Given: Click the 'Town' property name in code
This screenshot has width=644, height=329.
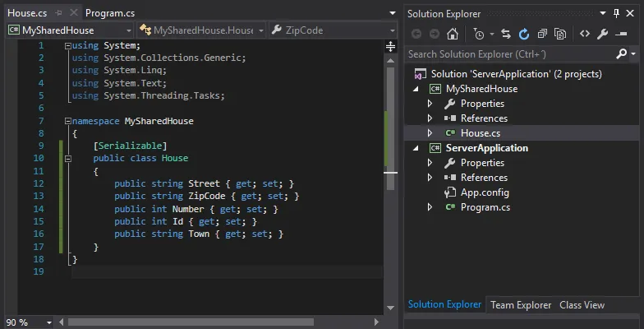Looking at the screenshot, I should 199,234.
